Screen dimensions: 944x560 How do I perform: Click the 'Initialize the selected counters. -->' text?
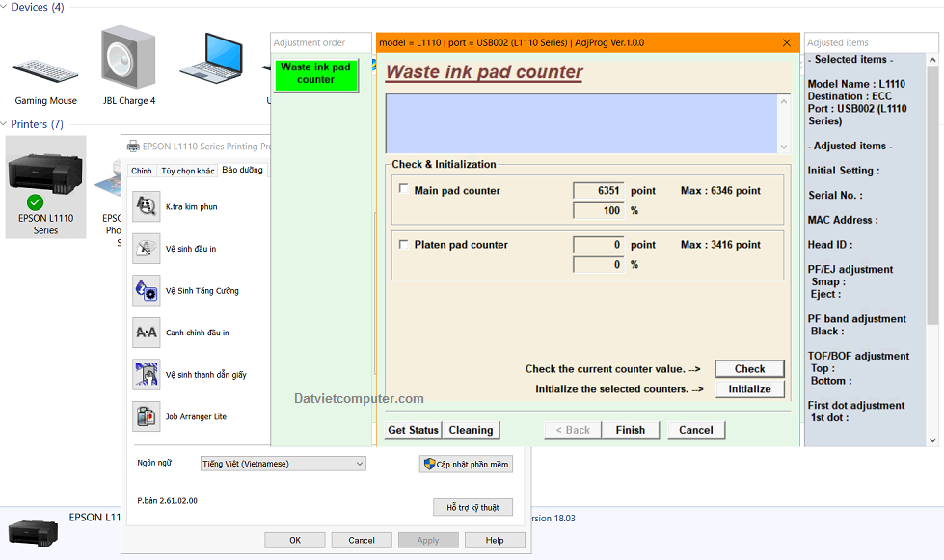click(619, 389)
